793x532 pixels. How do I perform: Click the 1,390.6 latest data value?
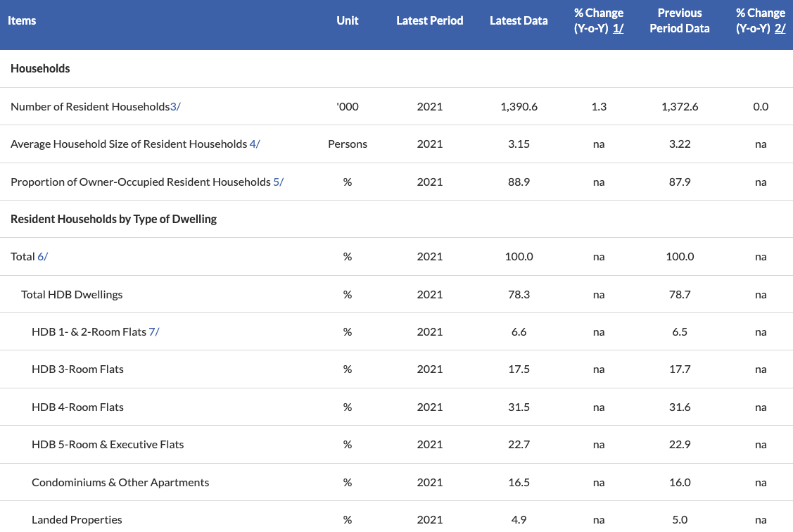(519, 107)
